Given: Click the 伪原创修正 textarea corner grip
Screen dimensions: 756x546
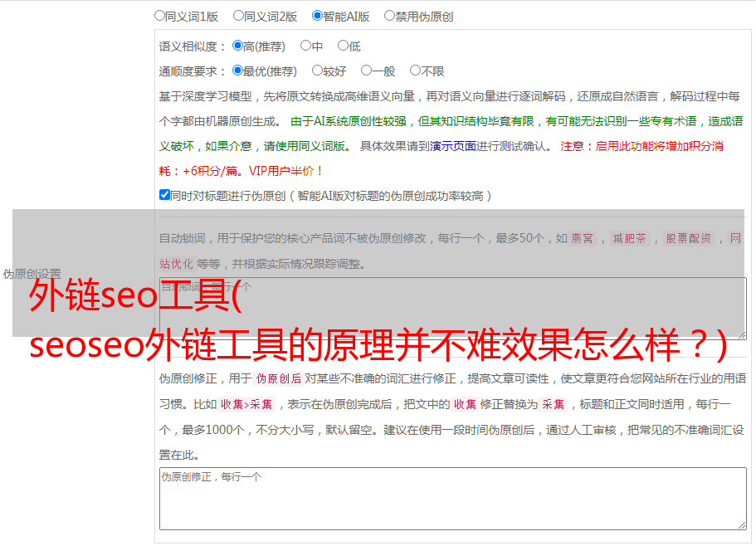Looking at the screenshot, I should 742,524.
